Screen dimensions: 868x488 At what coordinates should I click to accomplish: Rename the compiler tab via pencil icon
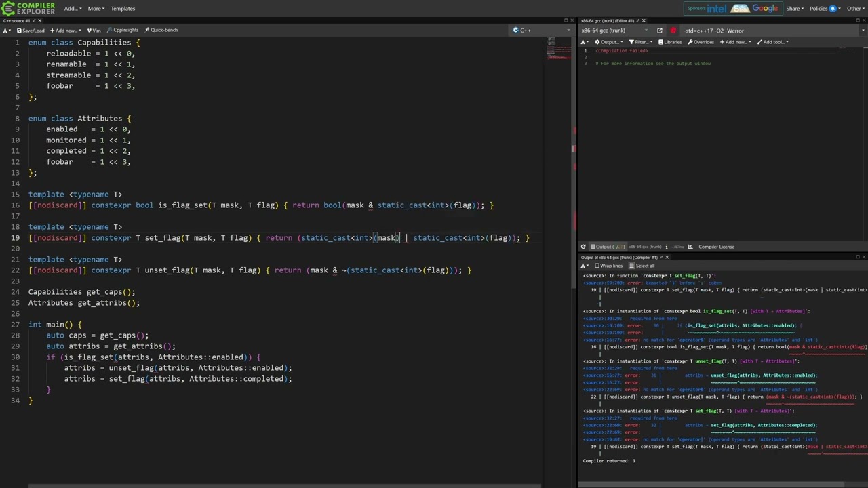pos(637,20)
